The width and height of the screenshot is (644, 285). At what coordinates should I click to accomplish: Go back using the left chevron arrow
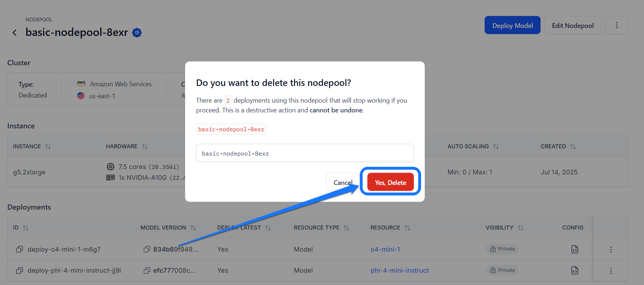coord(15,33)
